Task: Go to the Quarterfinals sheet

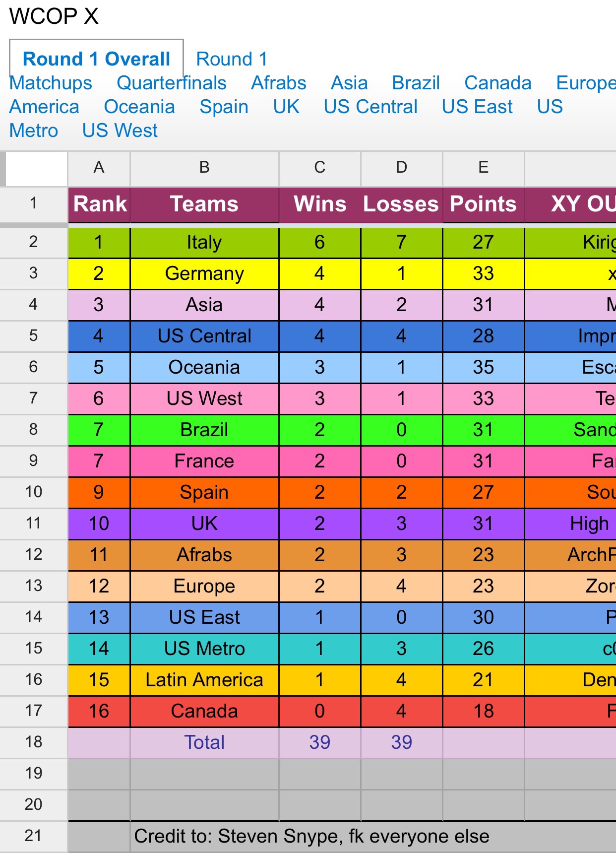Action: point(172,83)
